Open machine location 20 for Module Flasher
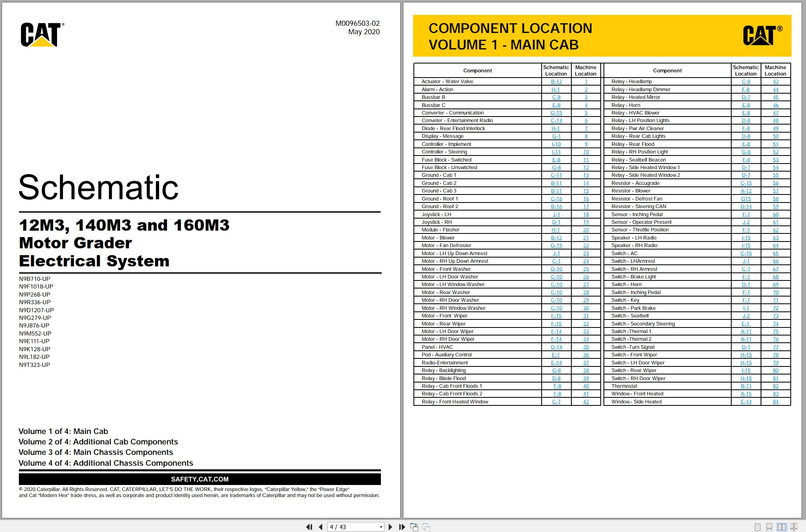Screen dimensions: 806x532 [x=586, y=230]
